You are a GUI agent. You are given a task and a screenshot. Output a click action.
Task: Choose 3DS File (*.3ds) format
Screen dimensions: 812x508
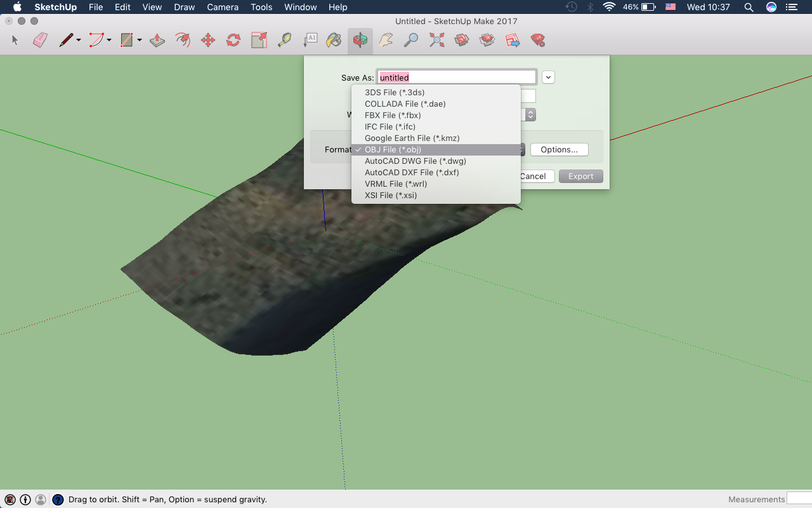[436, 93]
